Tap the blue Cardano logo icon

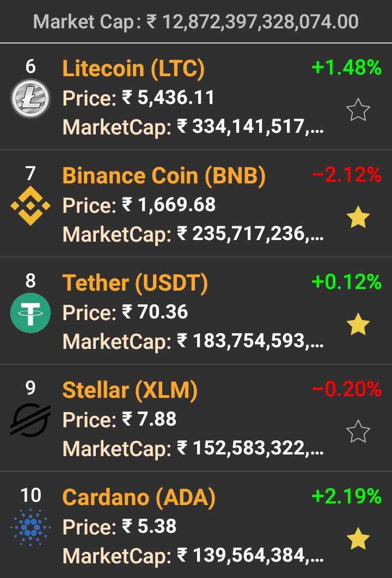coord(30,527)
